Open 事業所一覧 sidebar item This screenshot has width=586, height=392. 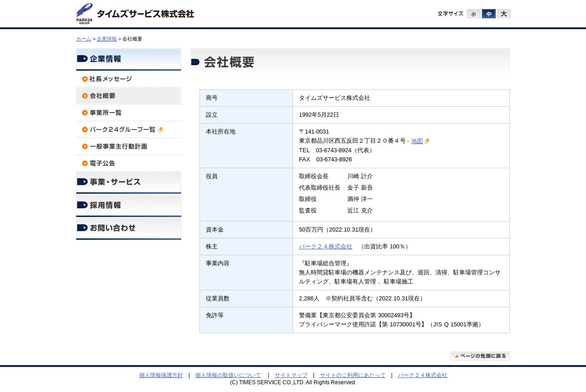[129, 113]
